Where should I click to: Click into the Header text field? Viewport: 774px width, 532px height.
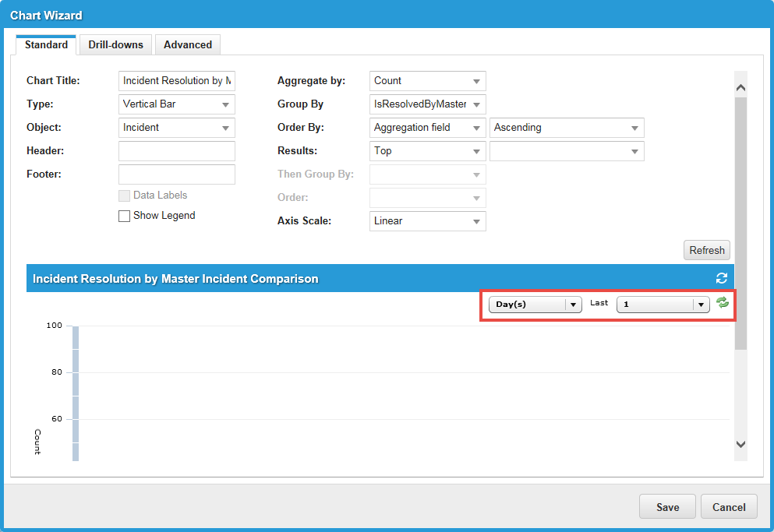(177, 151)
